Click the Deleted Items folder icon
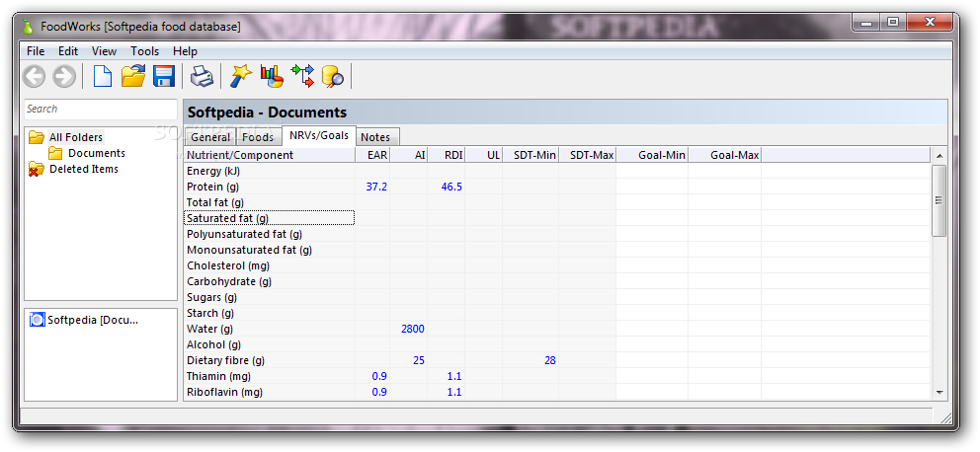This screenshot has height=452, width=980. pyautogui.click(x=37, y=169)
